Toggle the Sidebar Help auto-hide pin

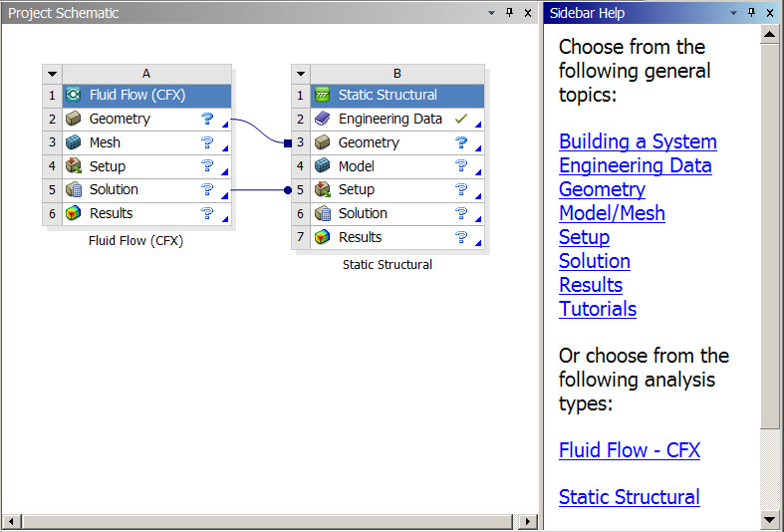tap(752, 13)
